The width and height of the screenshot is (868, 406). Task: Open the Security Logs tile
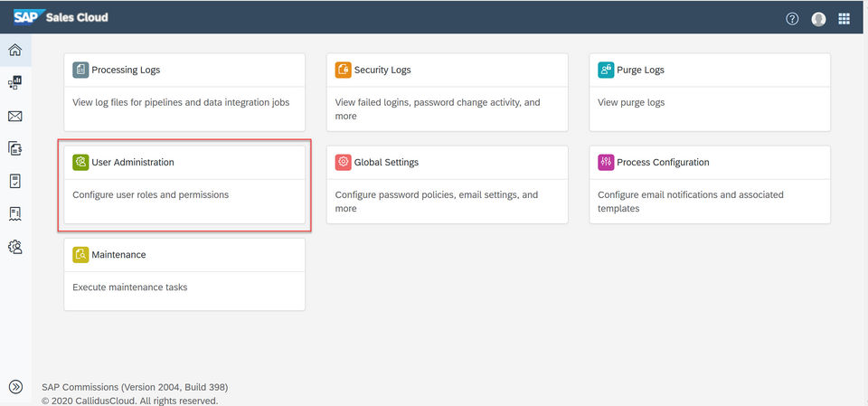(447, 93)
